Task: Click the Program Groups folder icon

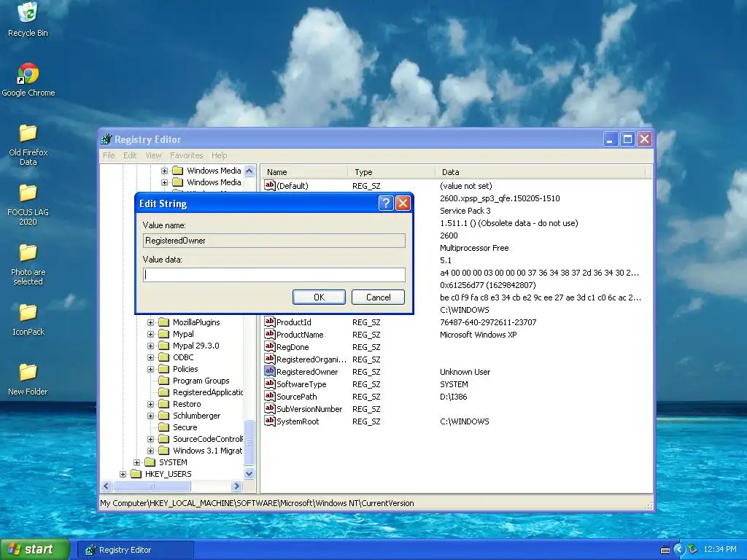Action: 163,381
